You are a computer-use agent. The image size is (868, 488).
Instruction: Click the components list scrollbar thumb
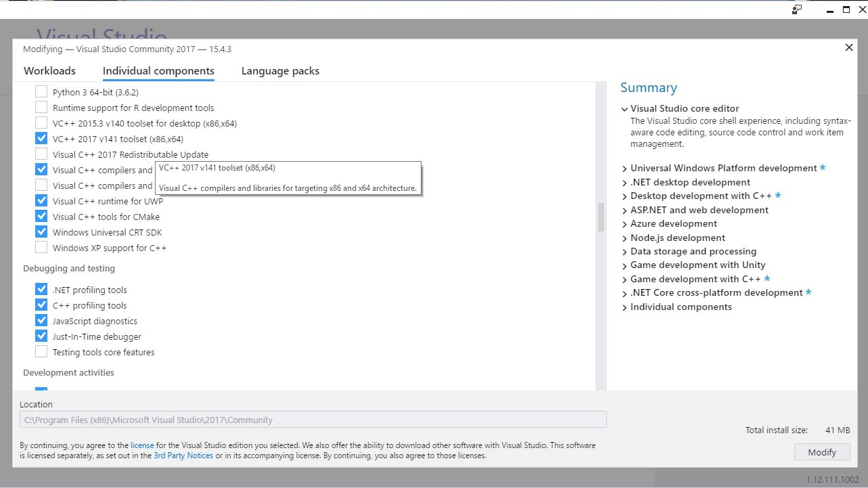tap(601, 217)
